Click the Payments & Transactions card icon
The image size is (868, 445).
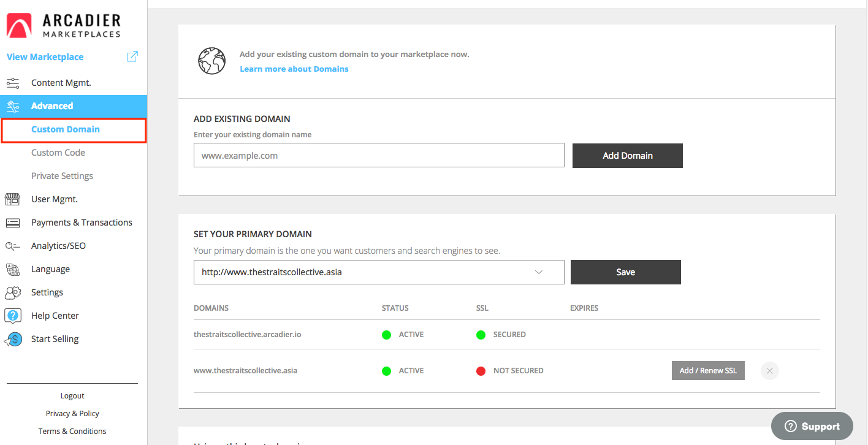click(12, 222)
